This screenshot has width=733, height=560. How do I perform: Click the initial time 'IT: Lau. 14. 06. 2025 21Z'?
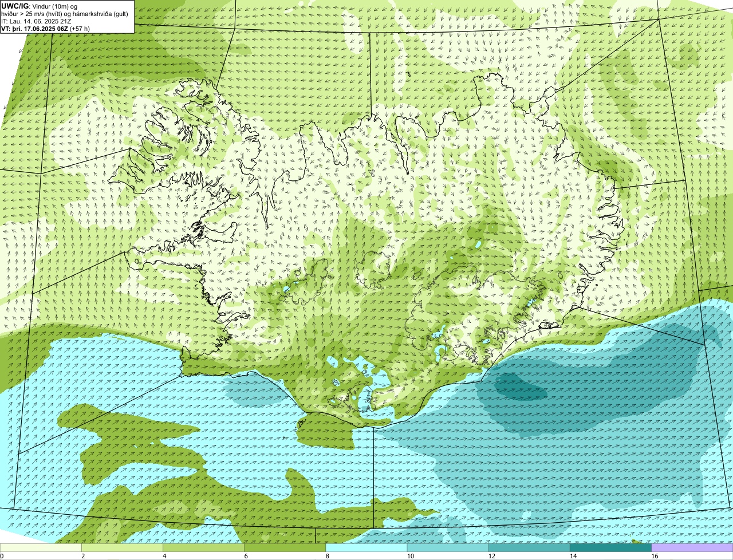(x=37, y=21)
